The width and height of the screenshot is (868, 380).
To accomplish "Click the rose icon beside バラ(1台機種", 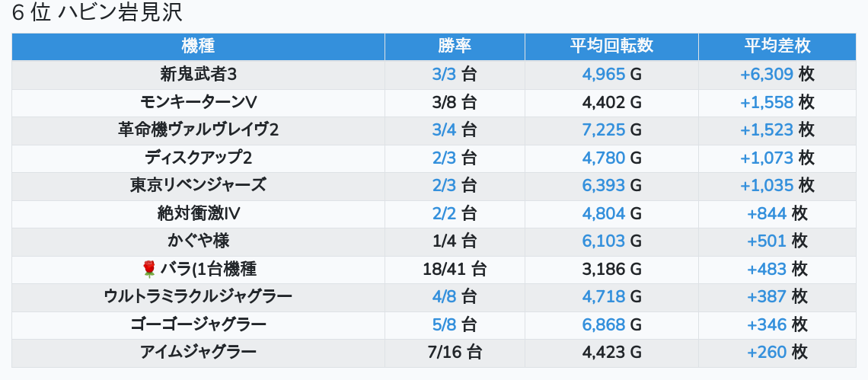I will pyautogui.click(x=149, y=269).
